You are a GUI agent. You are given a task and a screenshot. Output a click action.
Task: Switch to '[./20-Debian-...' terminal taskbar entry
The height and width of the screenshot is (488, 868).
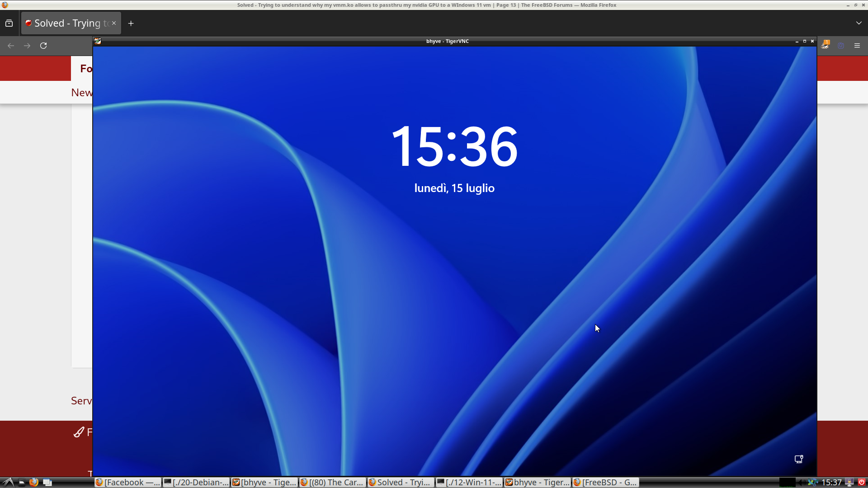(196, 483)
